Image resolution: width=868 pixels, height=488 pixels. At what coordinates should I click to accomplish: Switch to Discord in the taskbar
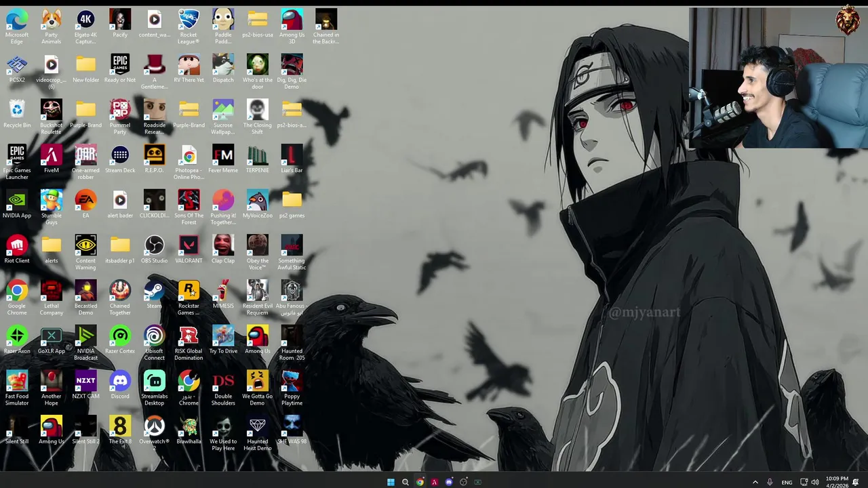(449, 482)
